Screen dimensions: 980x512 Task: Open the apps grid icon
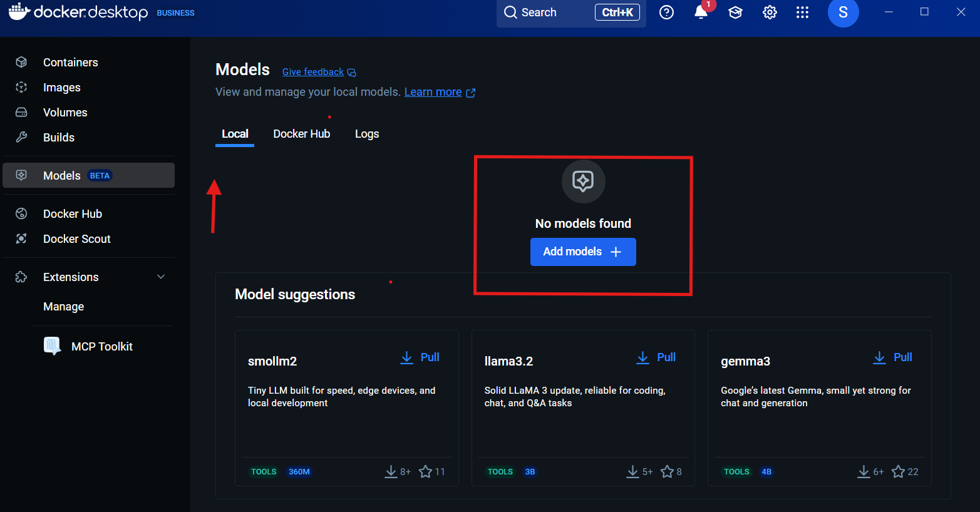(x=803, y=13)
